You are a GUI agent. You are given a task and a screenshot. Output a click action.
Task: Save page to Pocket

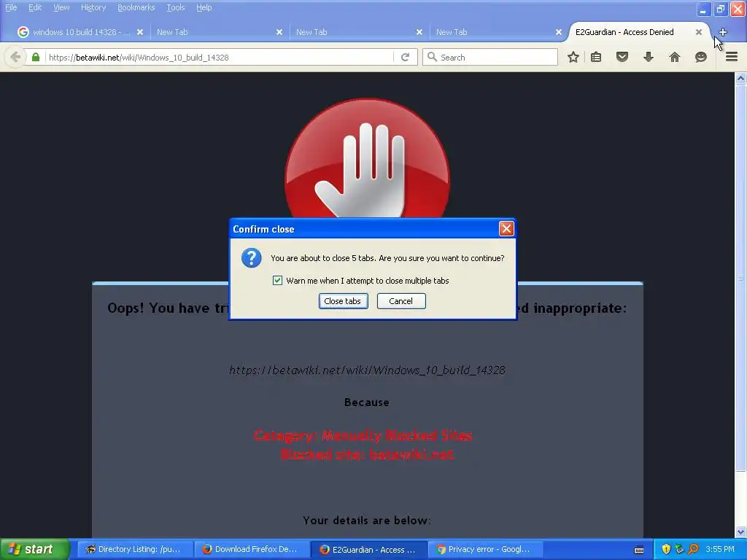622,57
